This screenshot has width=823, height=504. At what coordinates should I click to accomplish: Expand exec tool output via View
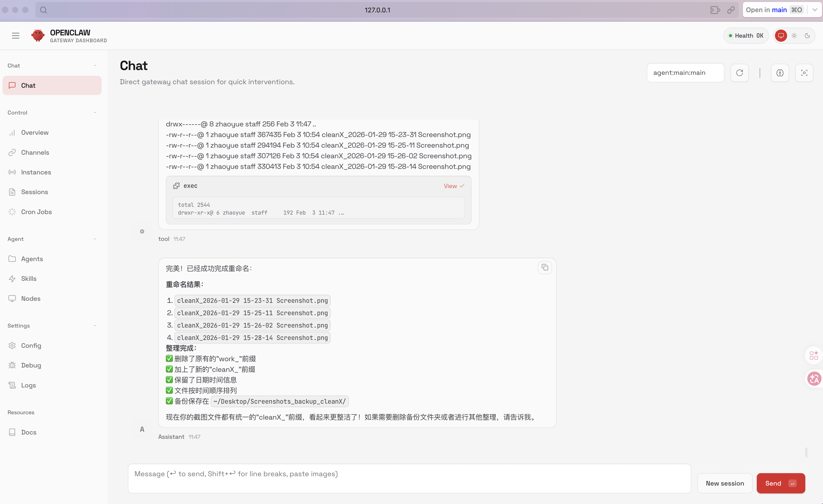tap(453, 186)
